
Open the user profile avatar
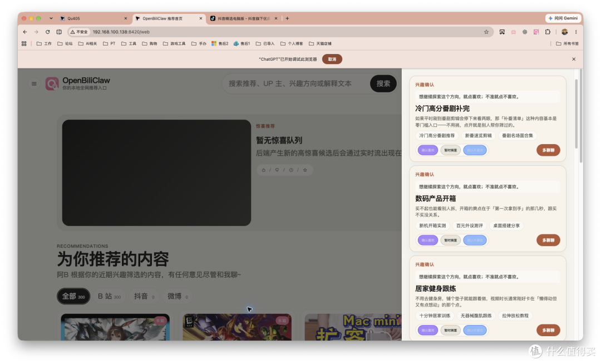(565, 32)
